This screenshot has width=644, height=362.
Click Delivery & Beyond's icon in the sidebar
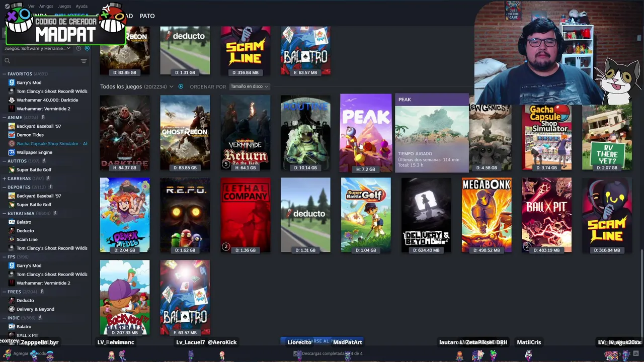pos(12,309)
